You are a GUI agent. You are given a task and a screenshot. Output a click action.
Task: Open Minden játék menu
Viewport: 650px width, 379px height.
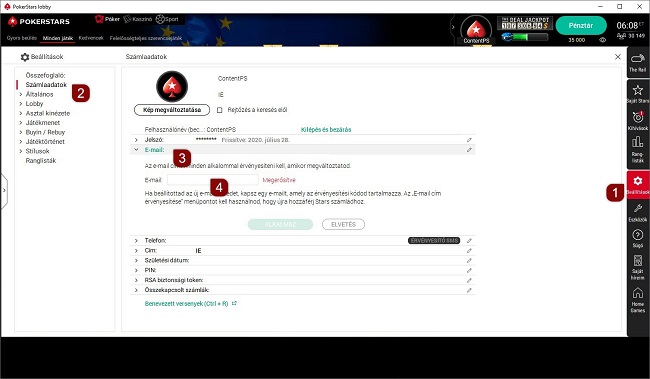click(x=58, y=38)
